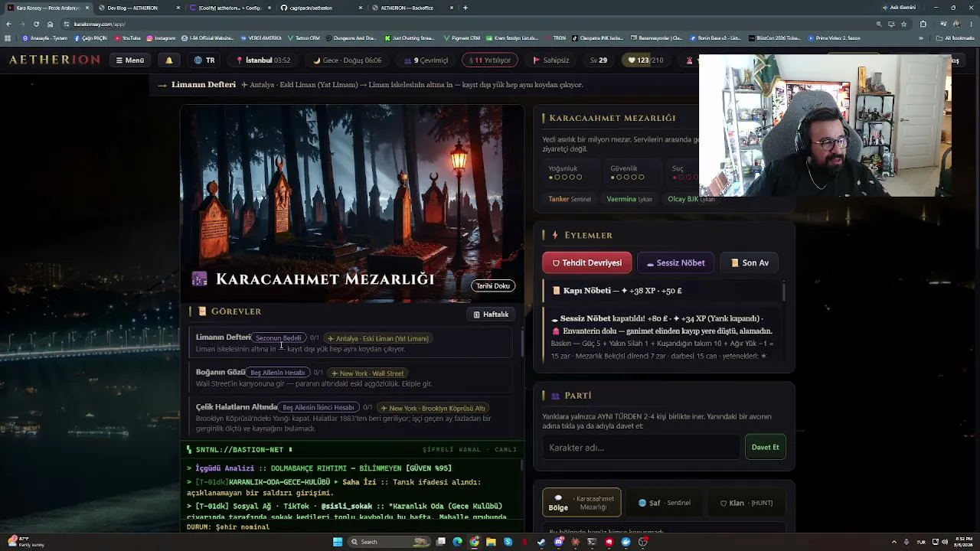Click the Eylemler lightning bolt icon

[555, 235]
